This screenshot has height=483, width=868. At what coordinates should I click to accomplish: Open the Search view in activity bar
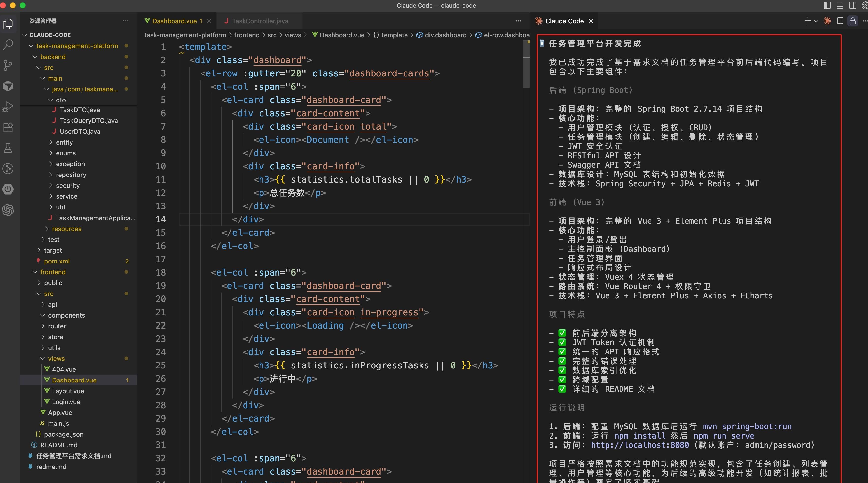click(8, 44)
